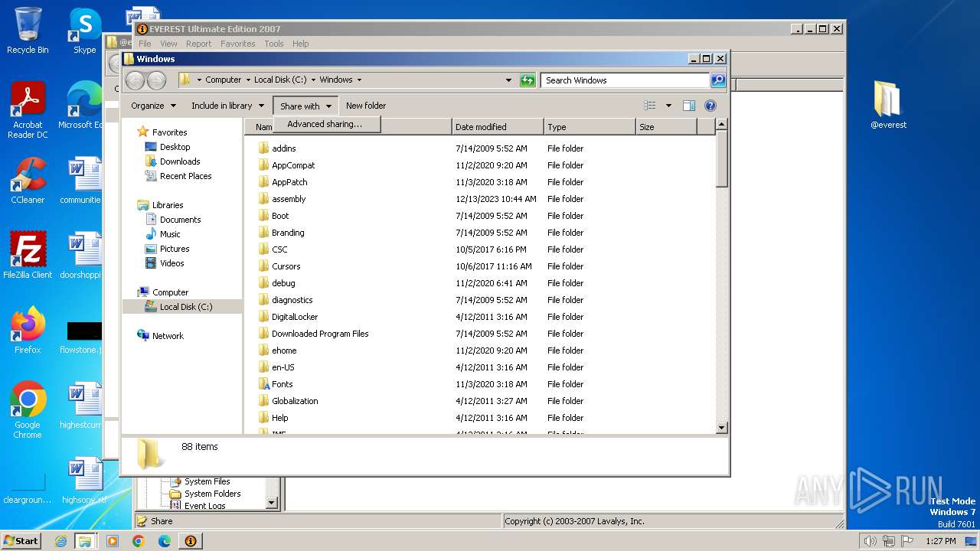Open the Include in library dropdown
This screenshot has width=980, height=551.
pyautogui.click(x=227, y=106)
